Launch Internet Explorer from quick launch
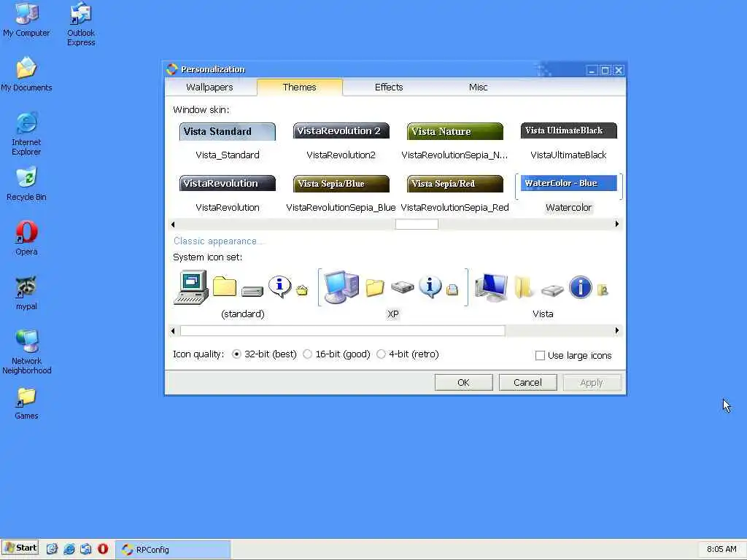This screenshot has height=560, width=747. pos(69,549)
